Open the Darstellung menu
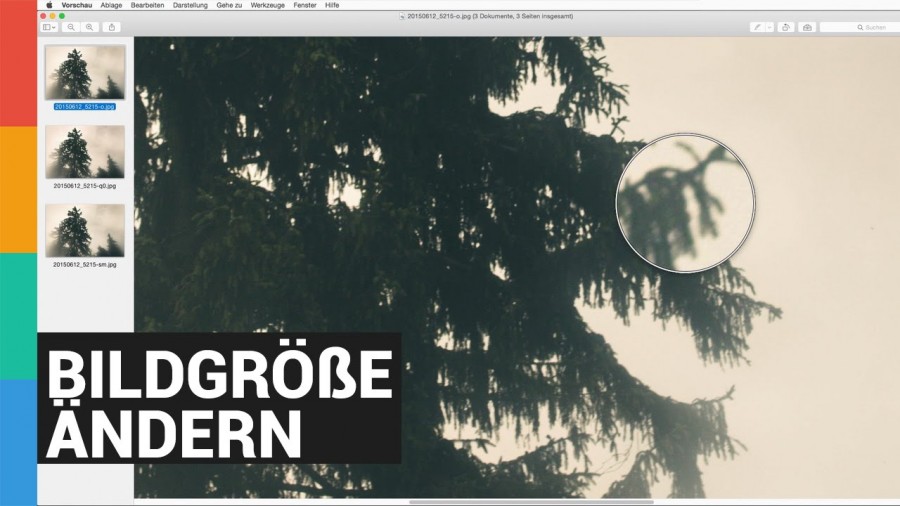The image size is (900, 506). click(190, 5)
